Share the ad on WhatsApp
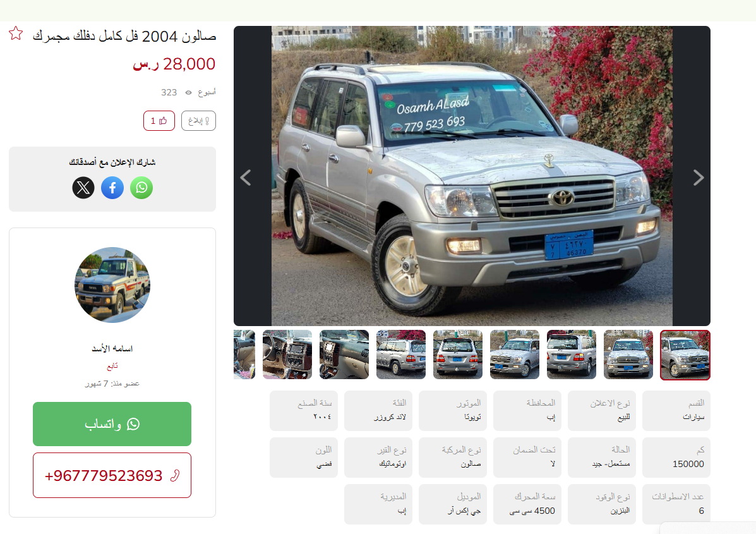 coord(141,188)
